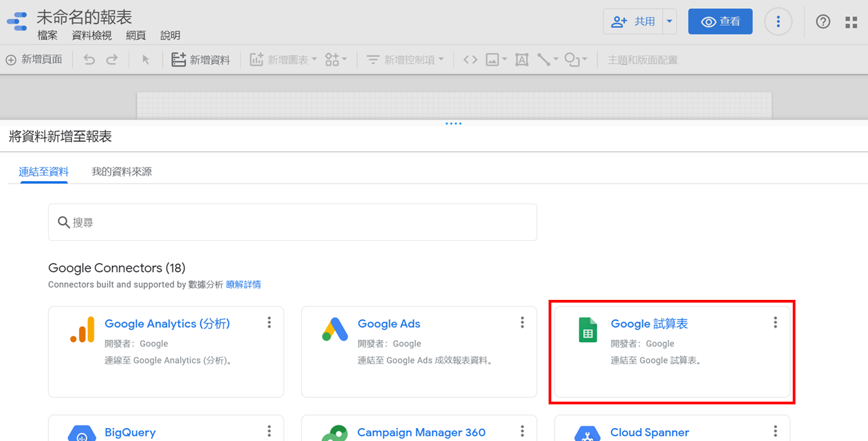Click the Data Studio logo icon

17,22
